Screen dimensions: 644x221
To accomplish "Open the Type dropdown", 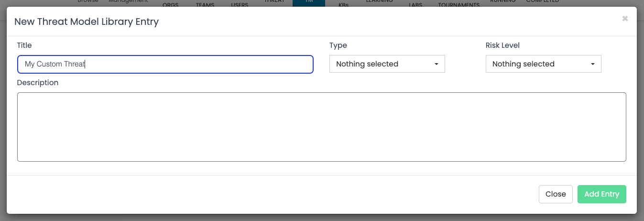I will (387, 64).
